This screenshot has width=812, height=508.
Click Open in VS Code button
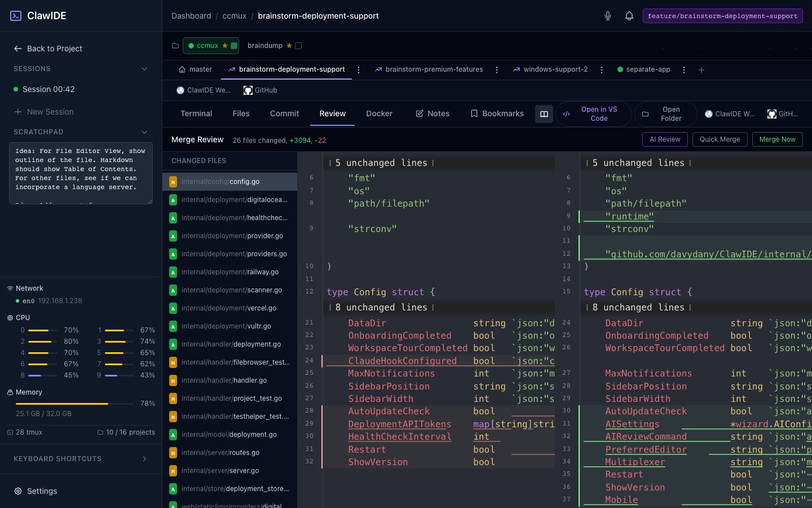click(x=593, y=114)
